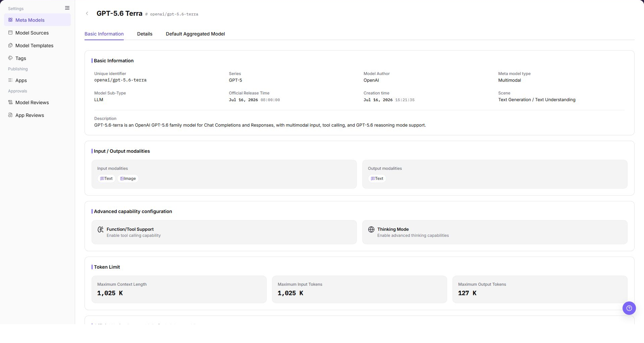644x343 pixels.
Task: Click the Model Sub-Type value LLM
Action: click(99, 99)
